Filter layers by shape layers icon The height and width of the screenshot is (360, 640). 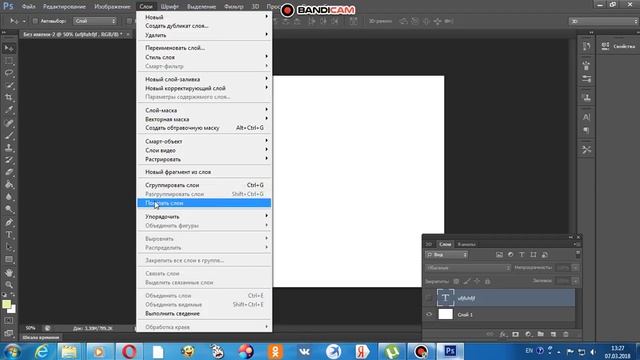(533, 255)
